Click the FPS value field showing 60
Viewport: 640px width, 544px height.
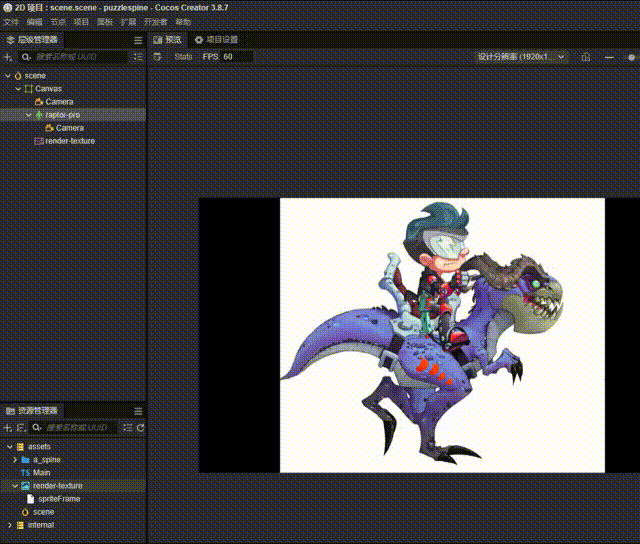point(236,57)
